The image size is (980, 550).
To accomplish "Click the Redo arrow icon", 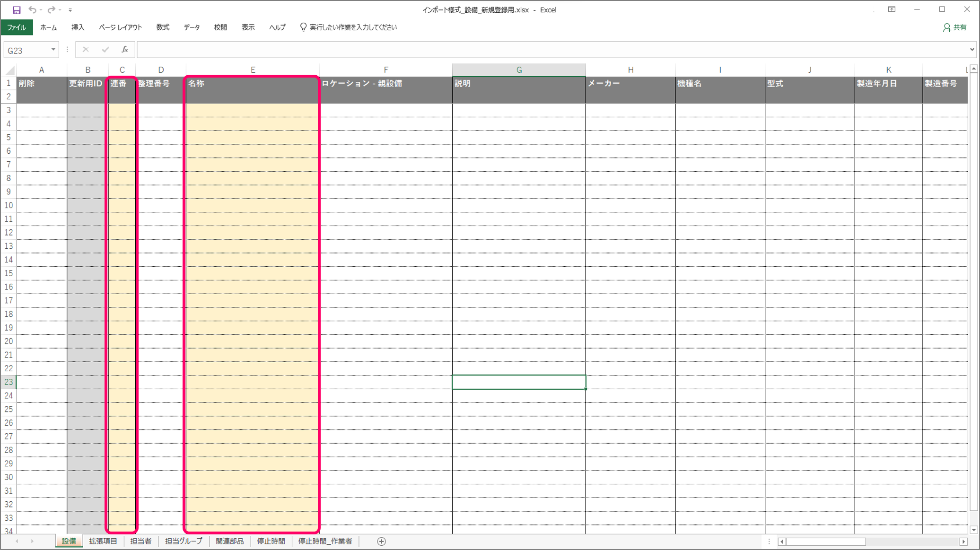I will (51, 9).
